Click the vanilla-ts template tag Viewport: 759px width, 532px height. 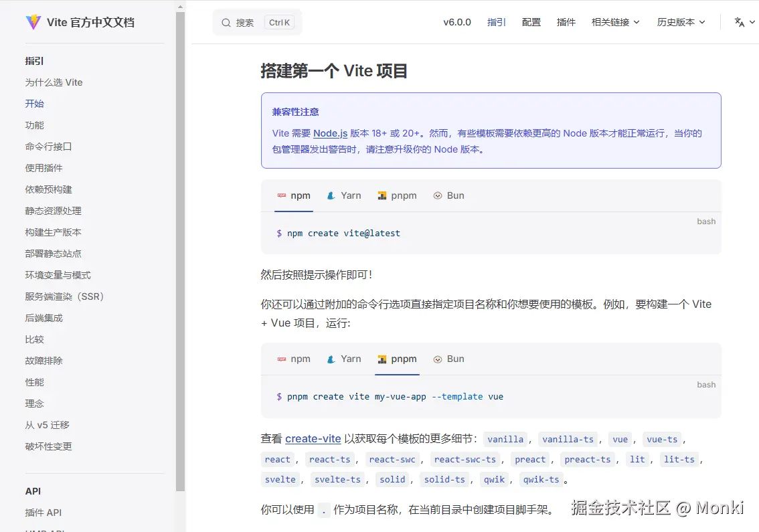tap(568, 440)
